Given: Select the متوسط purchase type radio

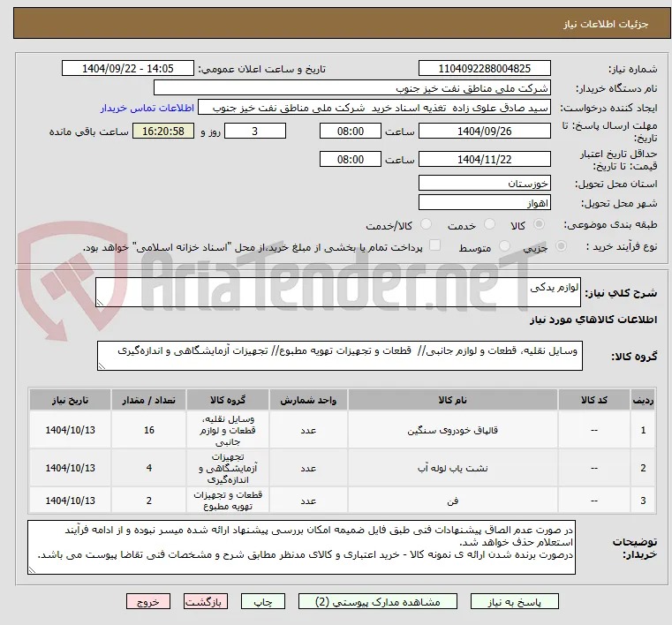Looking at the screenshot, I should 504,246.
